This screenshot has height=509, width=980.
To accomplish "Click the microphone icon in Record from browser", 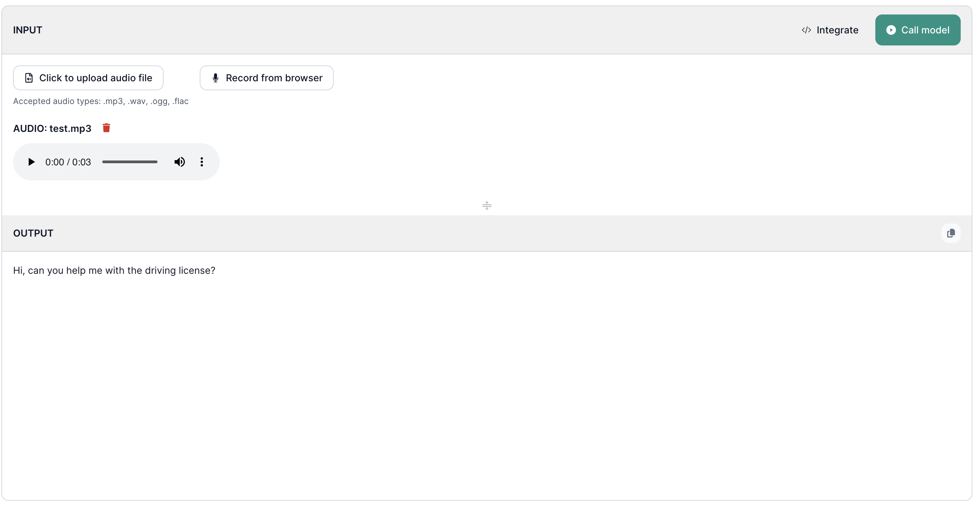I will pos(215,78).
